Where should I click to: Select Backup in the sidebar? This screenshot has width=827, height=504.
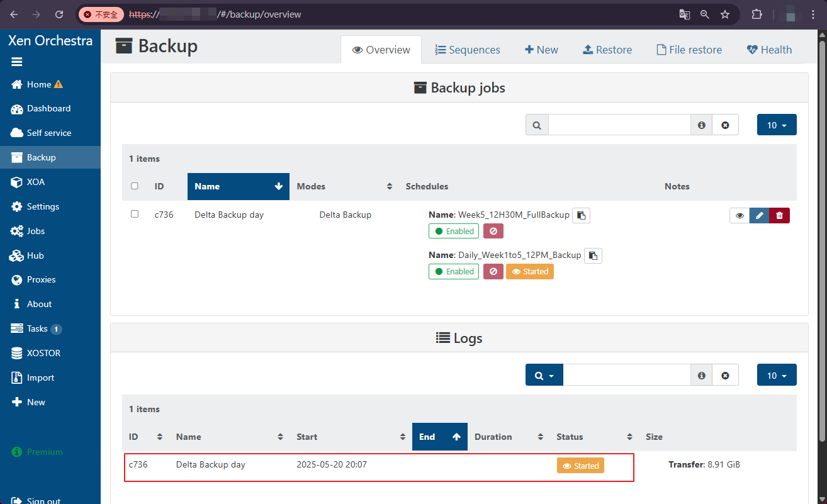pos(50,157)
